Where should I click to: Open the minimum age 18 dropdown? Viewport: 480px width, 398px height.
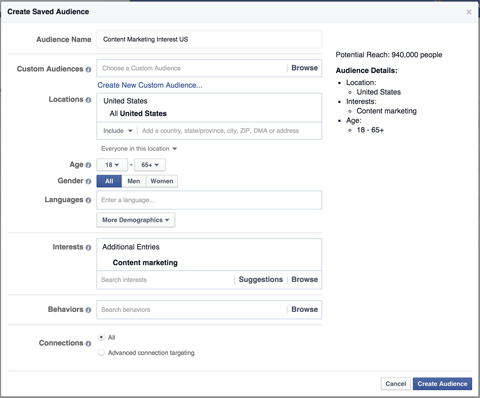[x=112, y=165]
